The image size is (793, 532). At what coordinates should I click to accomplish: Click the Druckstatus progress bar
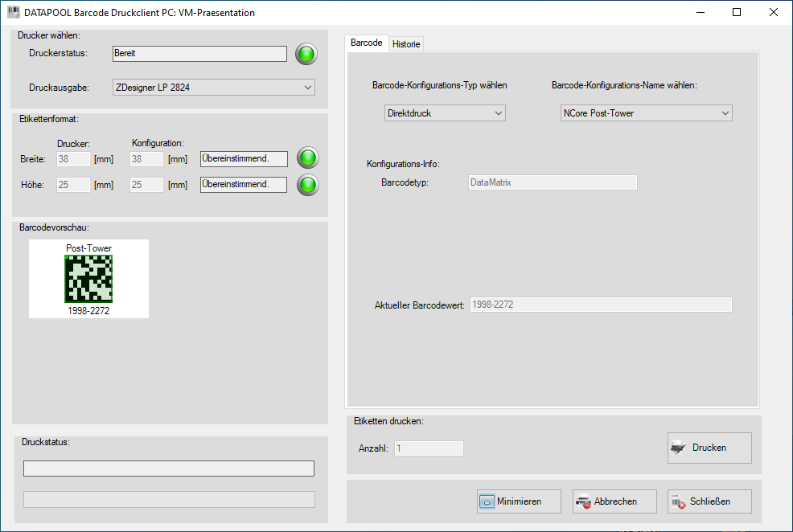(169, 469)
